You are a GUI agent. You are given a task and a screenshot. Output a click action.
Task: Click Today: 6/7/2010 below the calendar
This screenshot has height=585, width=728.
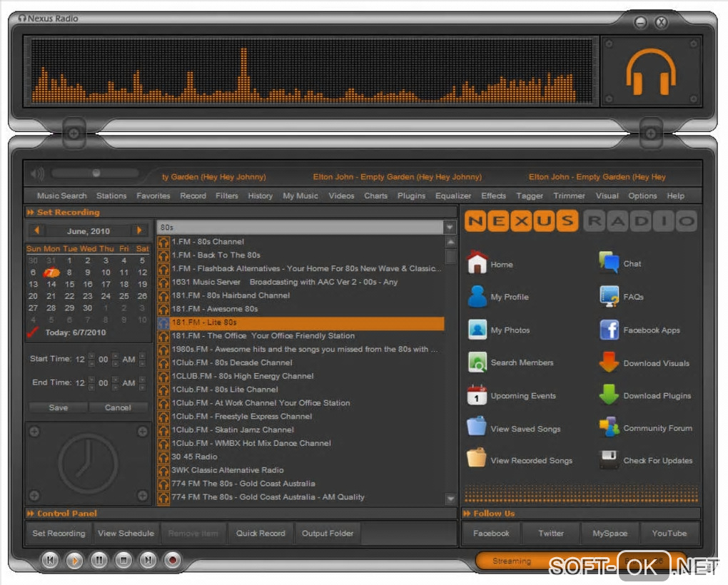76,332
